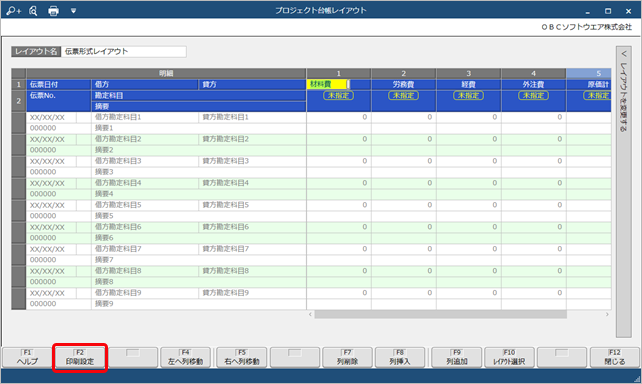Click the 伝票日付 header cell
The height and width of the screenshot is (384, 642).
[59, 84]
